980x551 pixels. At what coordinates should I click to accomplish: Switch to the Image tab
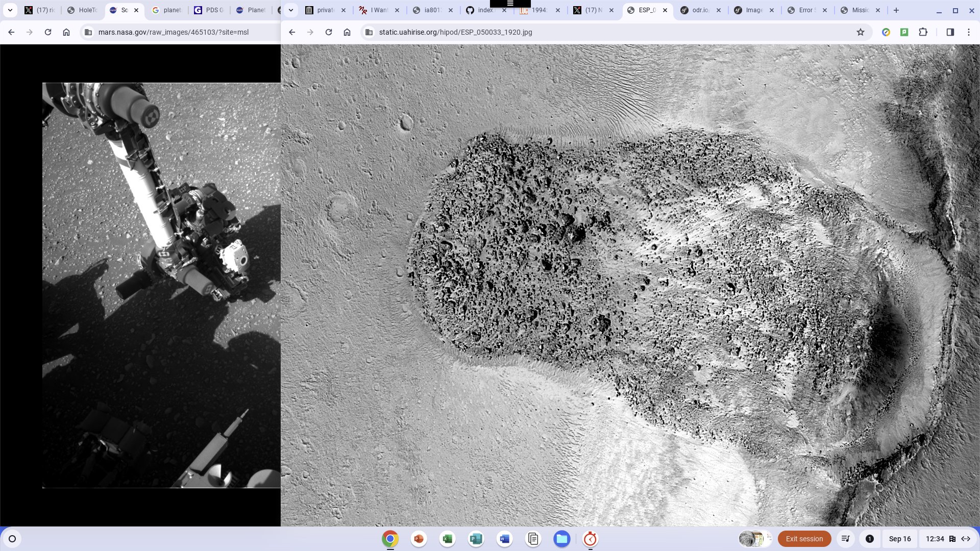754,10
